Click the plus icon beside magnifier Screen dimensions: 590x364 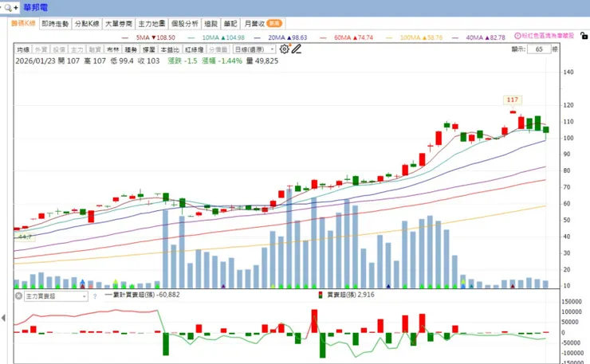pos(16,7)
